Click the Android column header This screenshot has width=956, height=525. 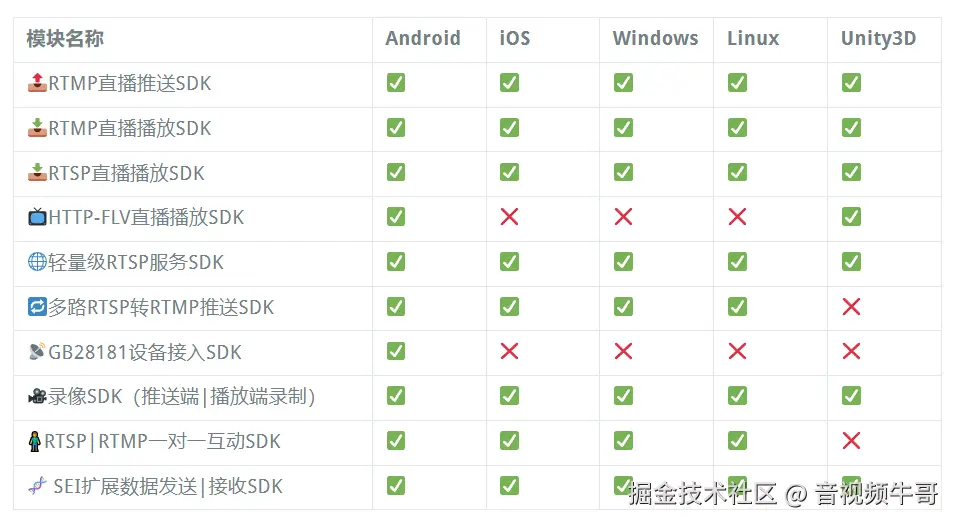[x=423, y=39]
